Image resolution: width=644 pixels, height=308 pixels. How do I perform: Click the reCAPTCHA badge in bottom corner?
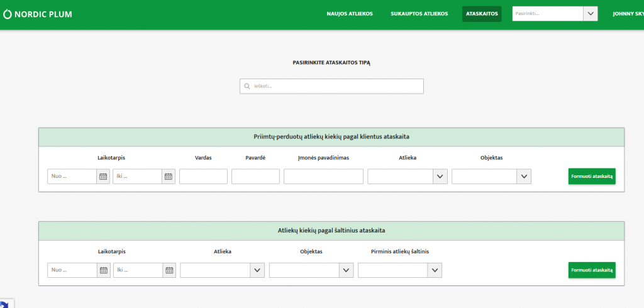[5, 303]
